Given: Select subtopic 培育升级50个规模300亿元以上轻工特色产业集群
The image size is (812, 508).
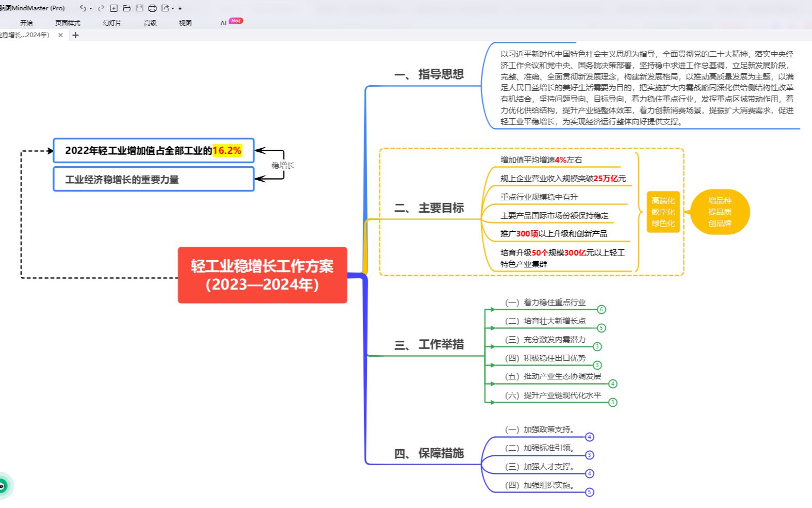Looking at the screenshot, I should point(563,258).
